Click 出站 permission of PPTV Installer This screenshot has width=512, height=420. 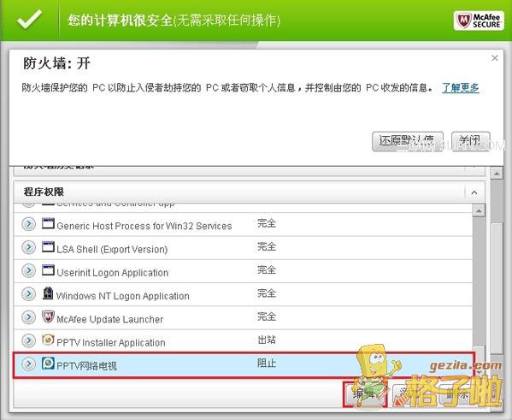(x=267, y=340)
